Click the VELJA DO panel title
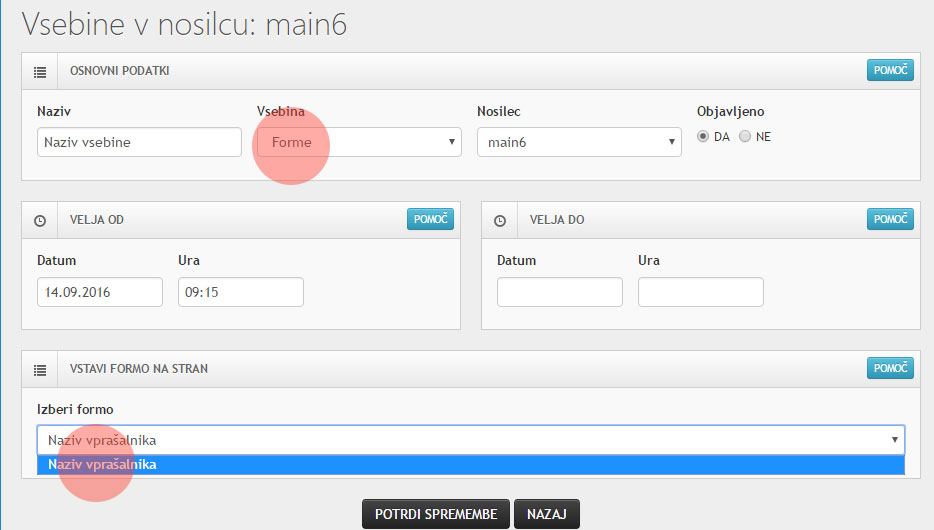934x530 pixels. [x=557, y=220]
